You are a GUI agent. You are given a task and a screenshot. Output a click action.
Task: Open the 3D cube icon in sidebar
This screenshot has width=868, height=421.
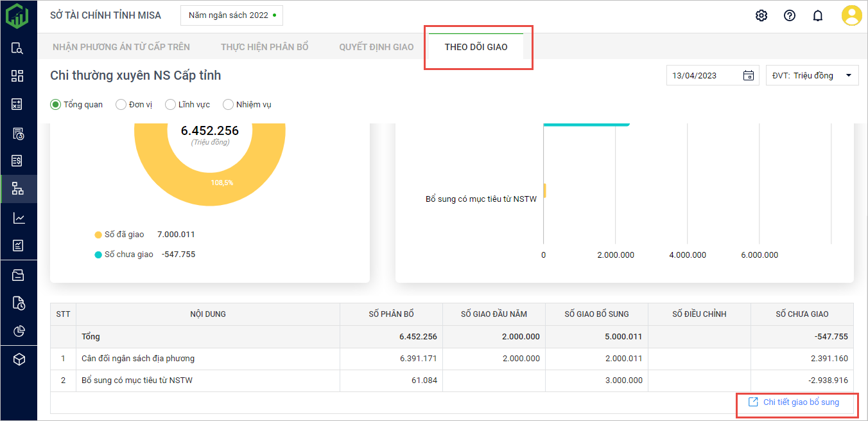point(18,359)
